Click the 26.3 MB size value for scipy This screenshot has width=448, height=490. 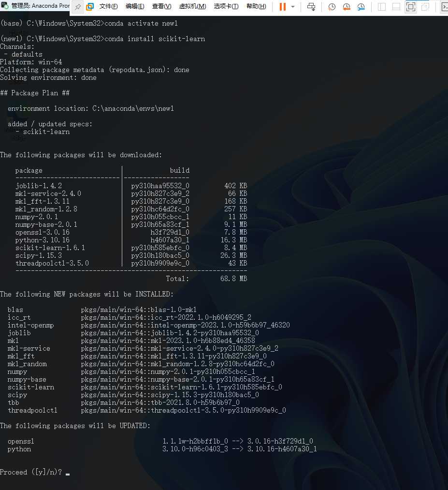(234, 255)
